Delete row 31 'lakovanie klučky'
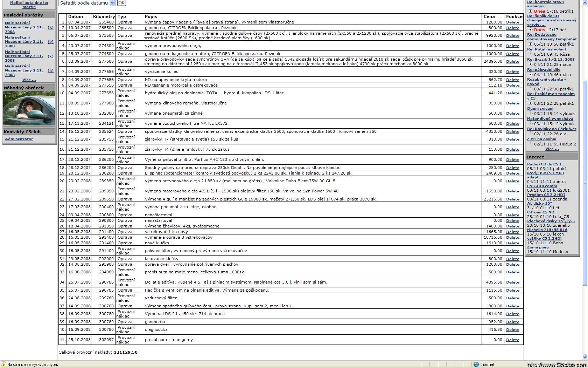The width and height of the screenshot is (588, 368). [512, 259]
